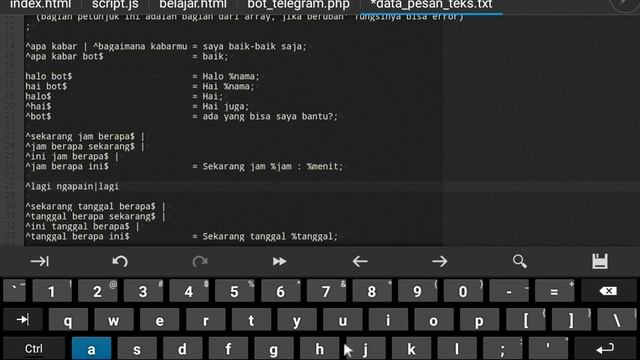Redo the last undone edit
The height and width of the screenshot is (360, 640).
coord(200,261)
